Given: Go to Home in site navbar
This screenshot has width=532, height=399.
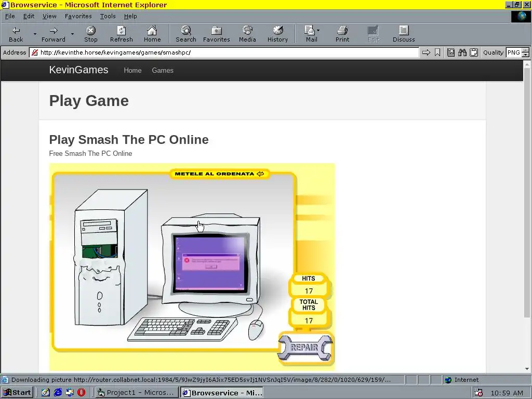Looking at the screenshot, I should click(x=132, y=70).
